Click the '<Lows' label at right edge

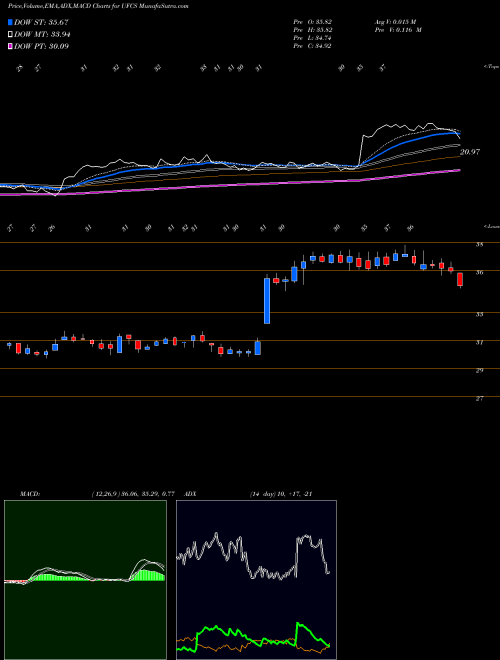(x=491, y=226)
